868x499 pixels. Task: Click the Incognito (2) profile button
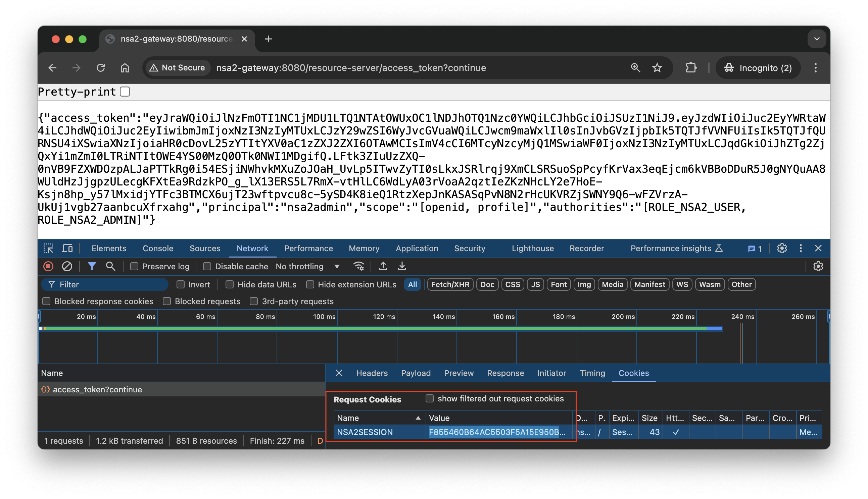[x=758, y=68]
